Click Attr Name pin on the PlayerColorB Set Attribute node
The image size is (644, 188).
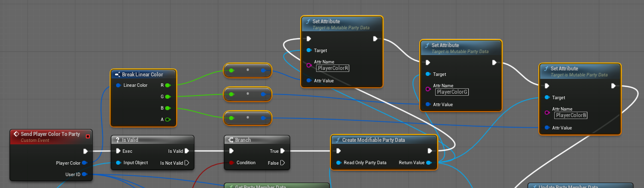(547, 112)
